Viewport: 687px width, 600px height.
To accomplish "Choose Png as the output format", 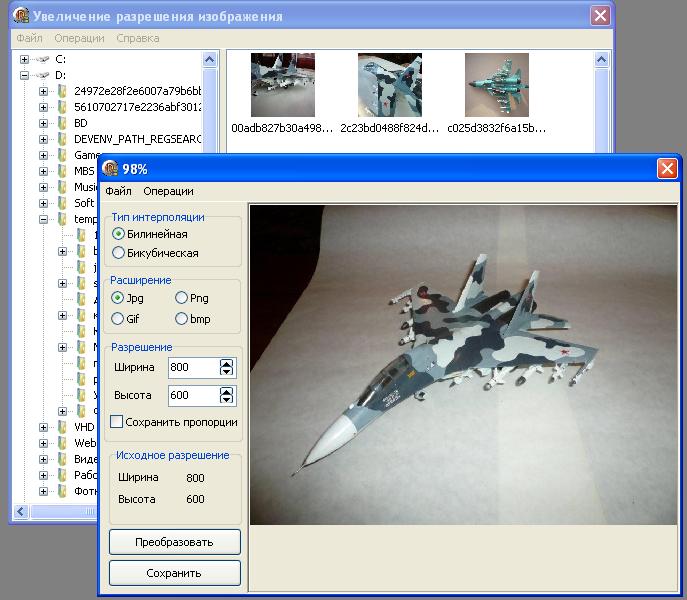I will [x=181, y=298].
